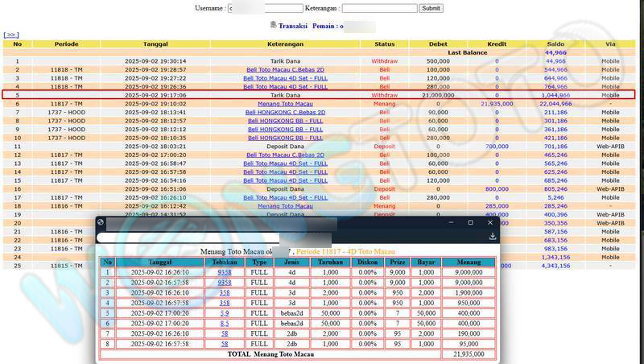The image size is (644, 364).
Task: Click Tebakan 9358 in popup row 1
Action: point(225,272)
